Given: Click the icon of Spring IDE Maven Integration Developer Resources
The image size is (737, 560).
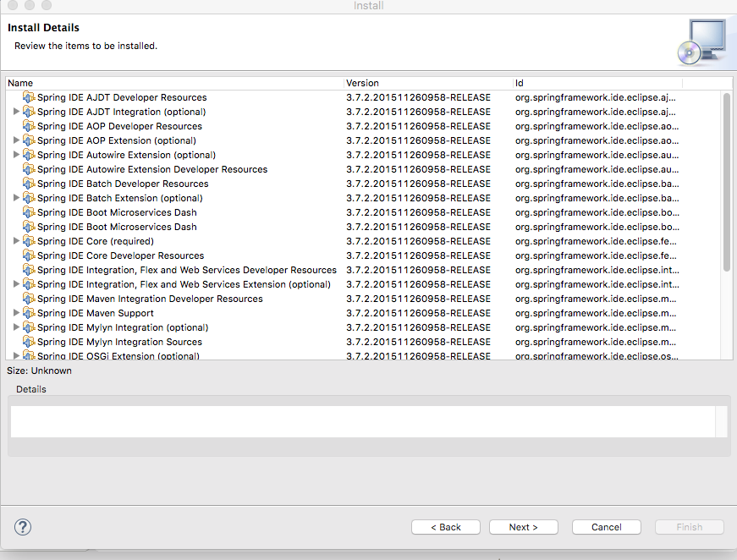Looking at the screenshot, I should (29, 299).
